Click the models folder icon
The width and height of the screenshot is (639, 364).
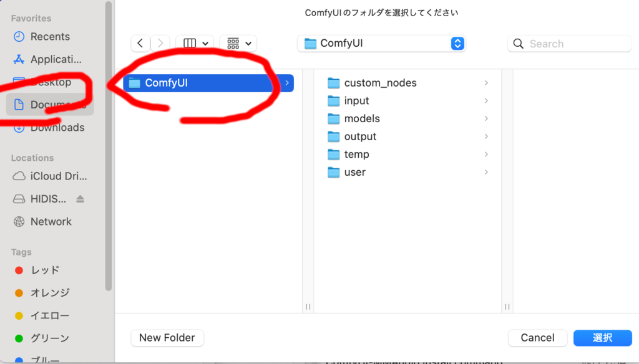[334, 119]
